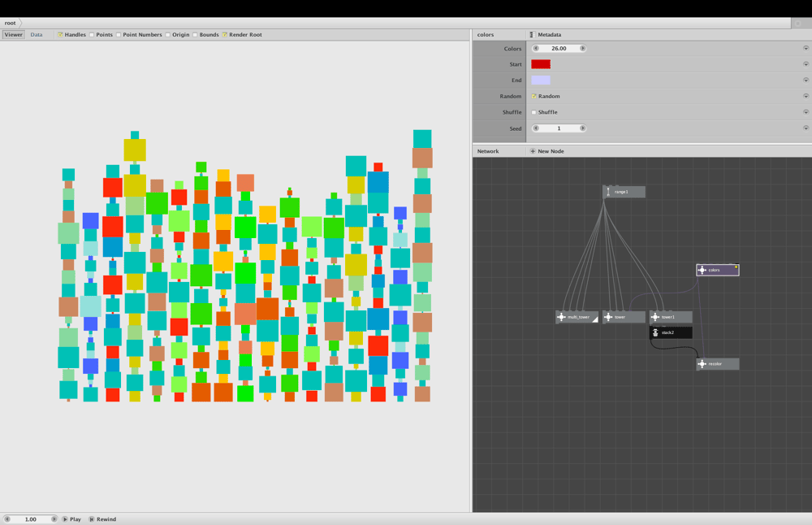
Task: Edit the Seed value field
Action: 559,128
